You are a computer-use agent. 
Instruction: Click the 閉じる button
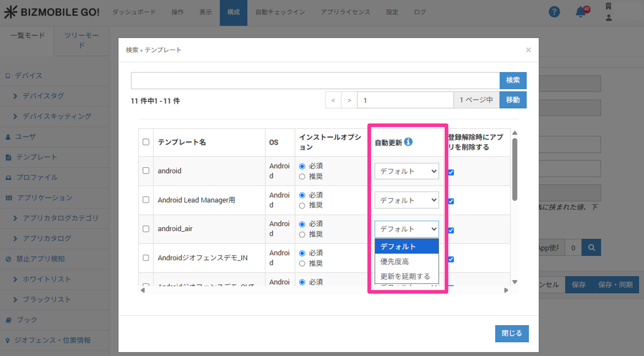click(512, 333)
